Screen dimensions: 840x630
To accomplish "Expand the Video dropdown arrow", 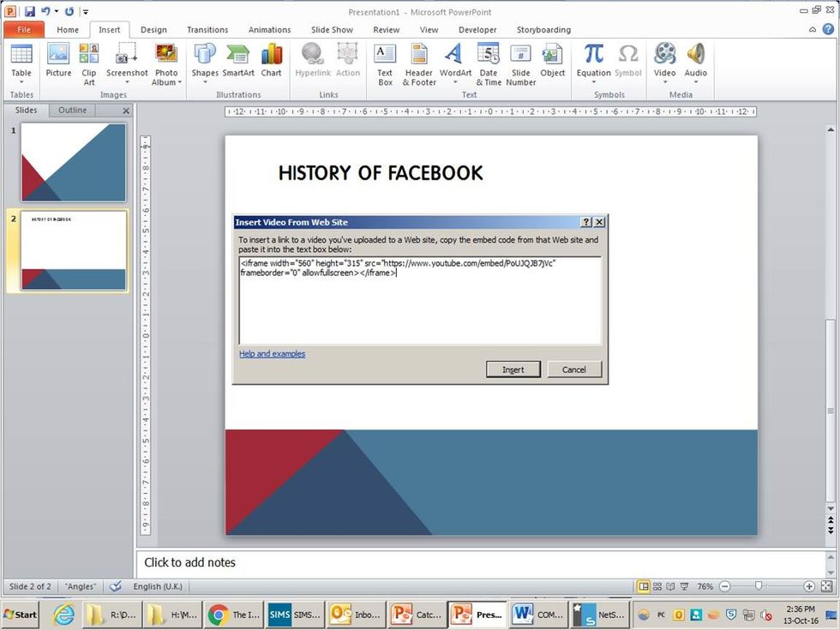I will coord(664,82).
